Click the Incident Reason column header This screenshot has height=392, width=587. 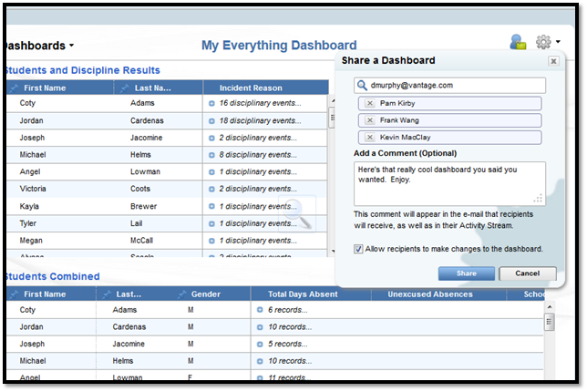[x=251, y=88]
